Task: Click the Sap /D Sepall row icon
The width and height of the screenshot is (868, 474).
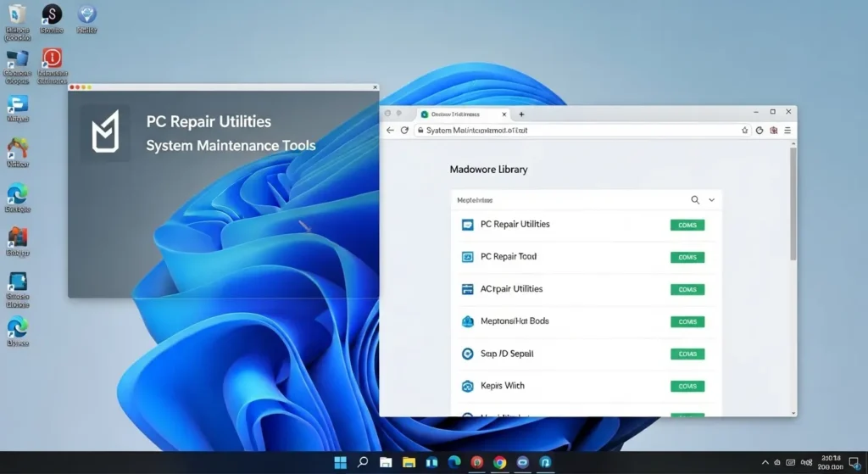Action: coord(468,354)
